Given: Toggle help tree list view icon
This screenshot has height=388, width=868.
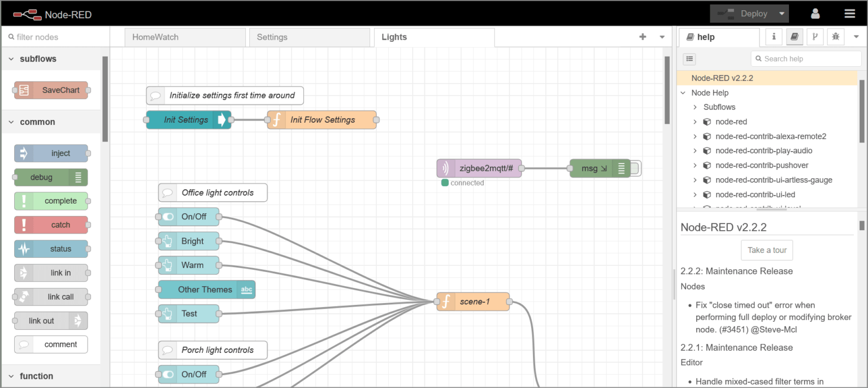Looking at the screenshot, I should [689, 58].
